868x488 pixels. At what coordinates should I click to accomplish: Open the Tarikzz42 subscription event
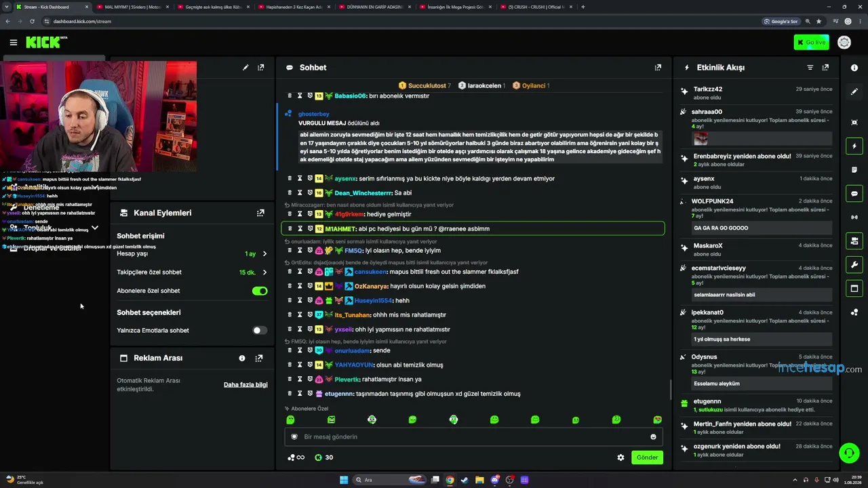pyautogui.click(x=756, y=93)
